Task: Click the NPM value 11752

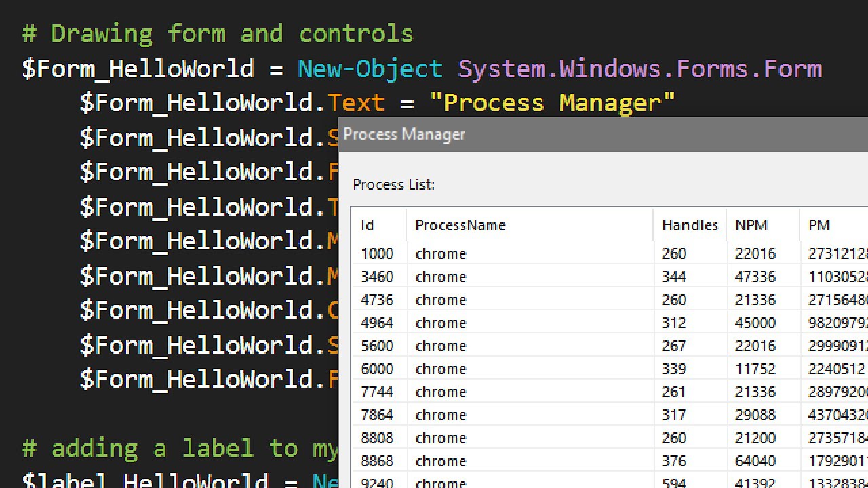Action: click(x=755, y=369)
